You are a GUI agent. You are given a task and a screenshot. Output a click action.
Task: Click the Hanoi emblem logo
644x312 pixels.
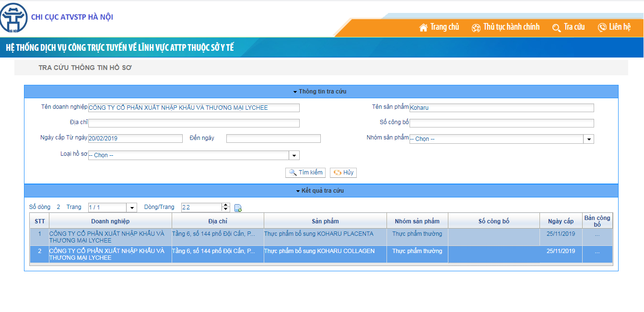point(13,18)
